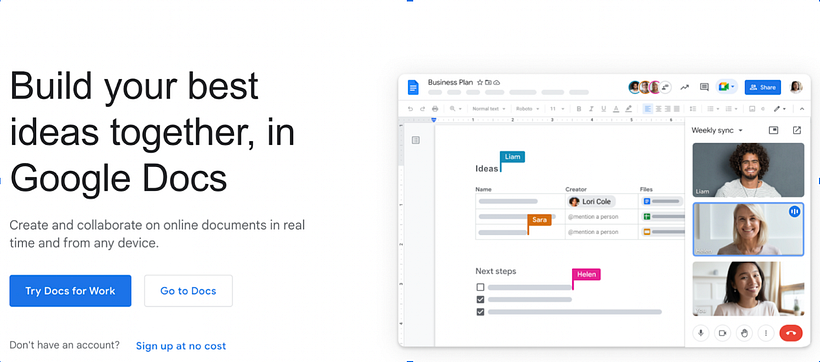Click the move-to-folder icon beside Business Plan

(x=488, y=83)
